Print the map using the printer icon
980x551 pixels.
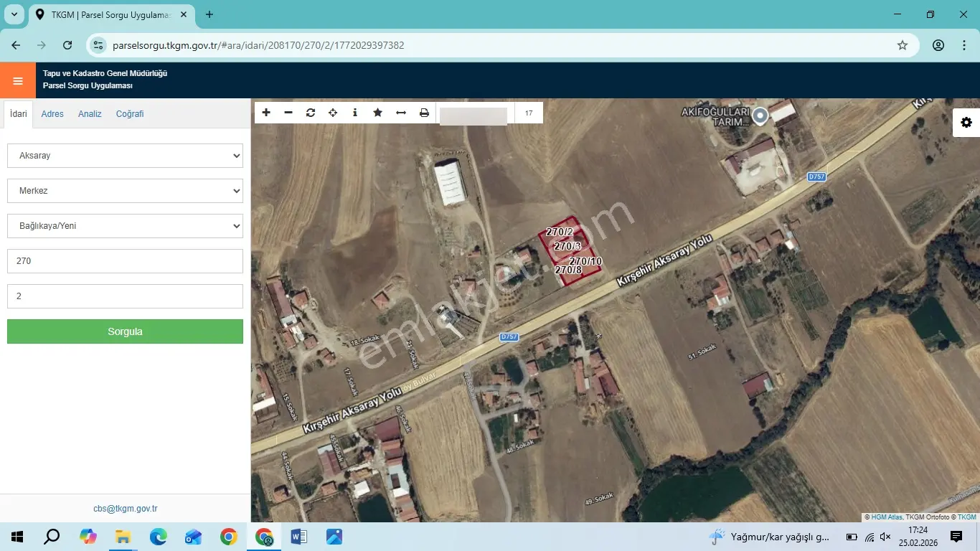[424, 113]
